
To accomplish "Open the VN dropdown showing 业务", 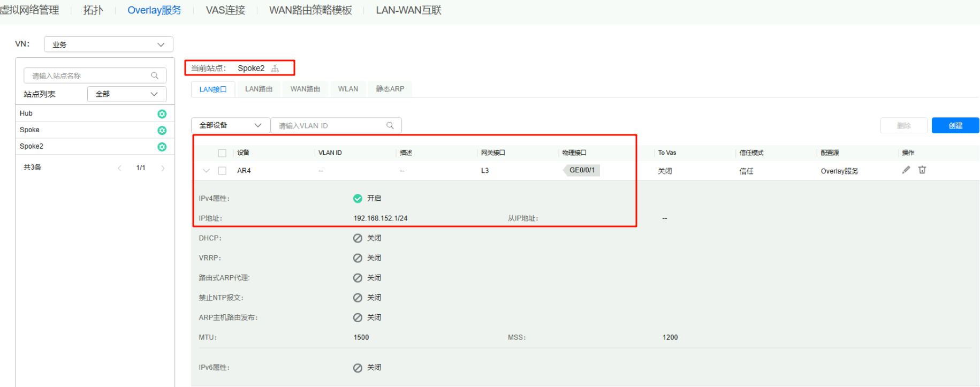I will (108, 44).
